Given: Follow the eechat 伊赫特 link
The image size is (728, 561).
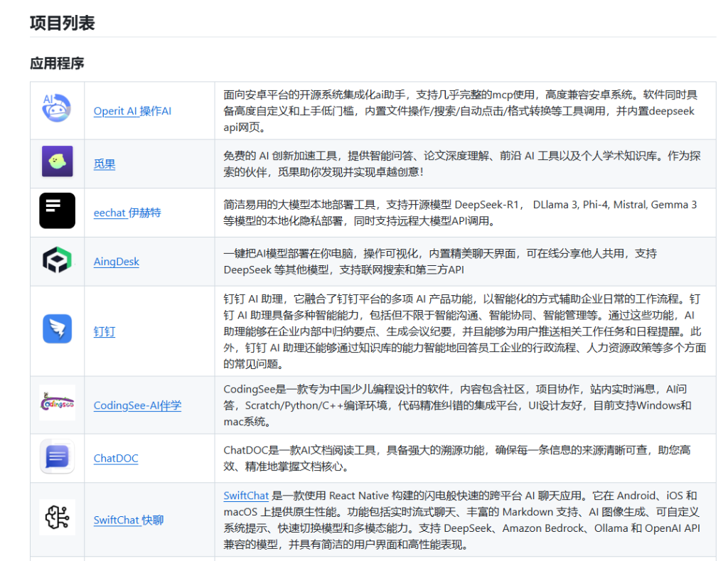Looking at the screenshot, I should coord(127,213).
